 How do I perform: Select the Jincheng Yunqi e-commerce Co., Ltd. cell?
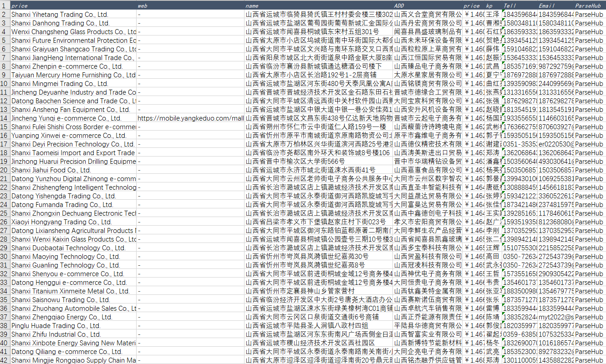pyautogui.click(x=73, y=118)
